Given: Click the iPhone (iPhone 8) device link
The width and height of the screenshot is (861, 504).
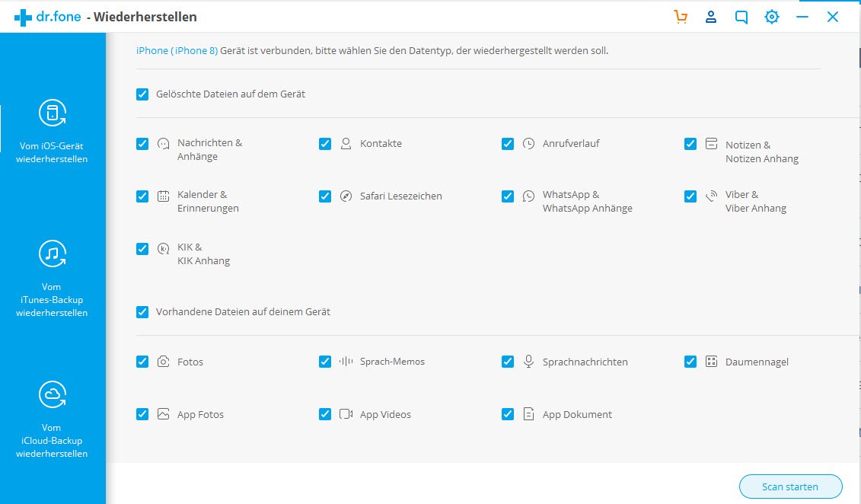Looking at the screenshot, I should click(177, 51).
